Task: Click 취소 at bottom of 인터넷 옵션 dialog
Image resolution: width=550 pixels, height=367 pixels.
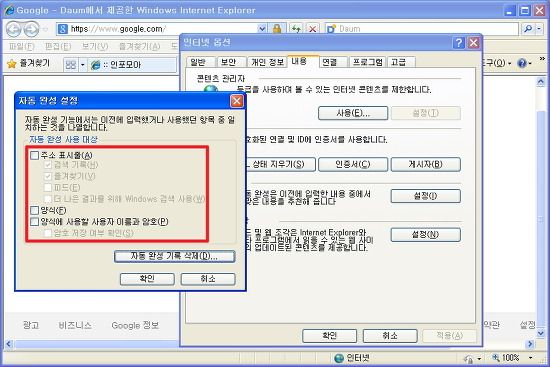Action: [390, 336]
